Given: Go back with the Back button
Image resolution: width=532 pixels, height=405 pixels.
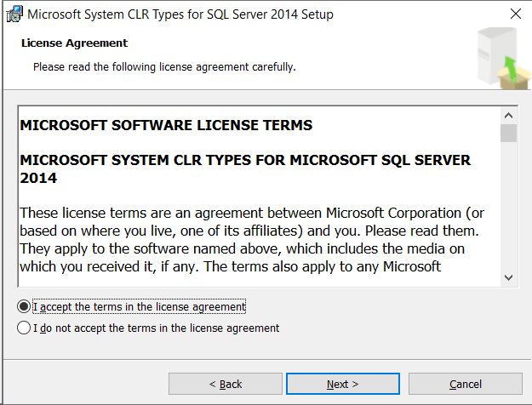Looking at the screenshot, I should pyautogui.click(x=226, y=384).
